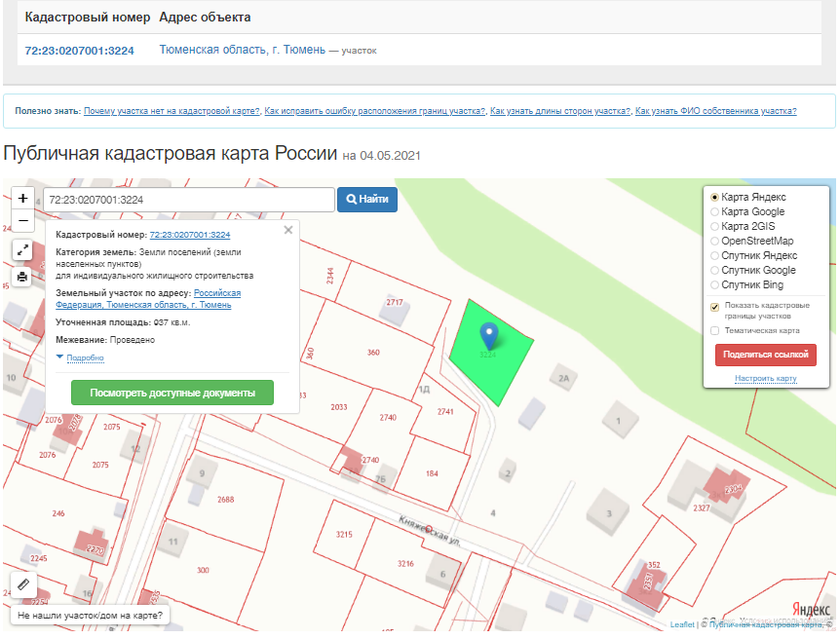Select the Карта 2GIS radio option

tap(714, 227)
